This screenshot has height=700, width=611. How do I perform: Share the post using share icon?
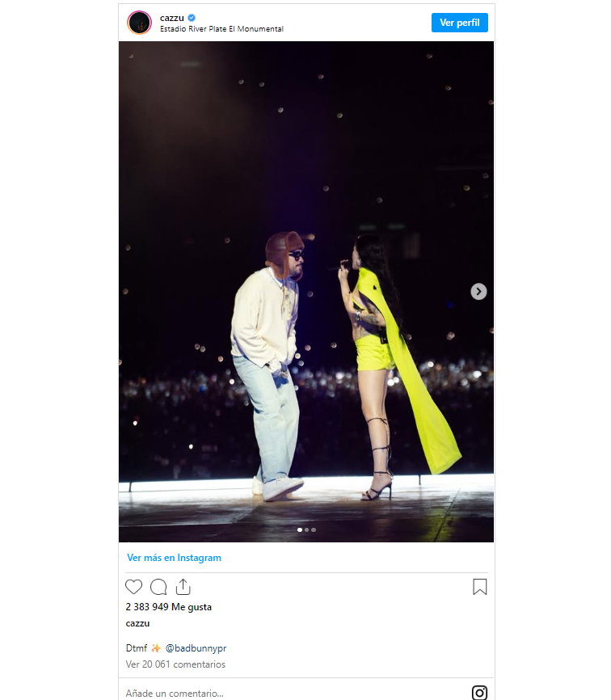click(x=183, y=587)
